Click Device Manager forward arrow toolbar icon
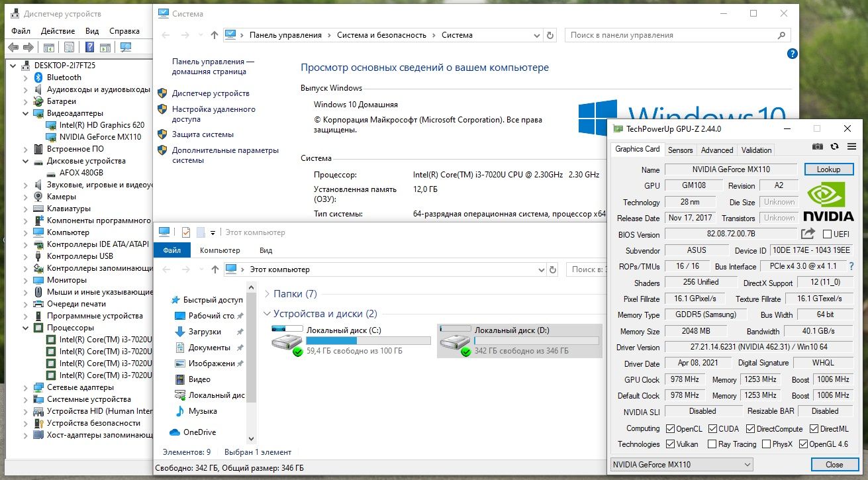The width and height of the screenshot is (868, 480). coord(28,47)
